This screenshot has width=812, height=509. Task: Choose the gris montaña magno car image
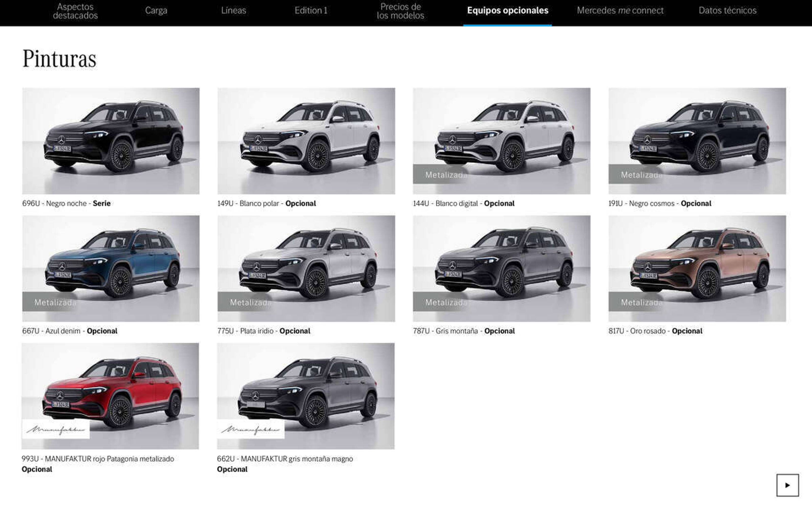click(305, 396)
